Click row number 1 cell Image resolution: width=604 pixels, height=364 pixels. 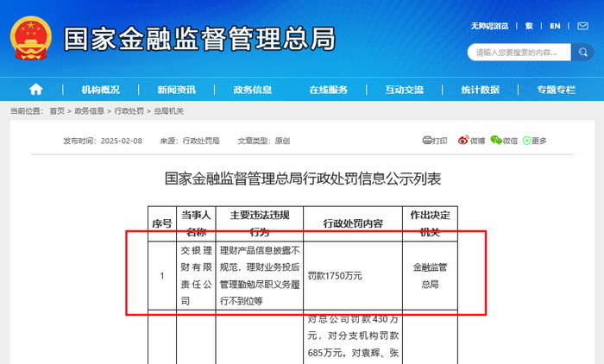coord(162,276)
